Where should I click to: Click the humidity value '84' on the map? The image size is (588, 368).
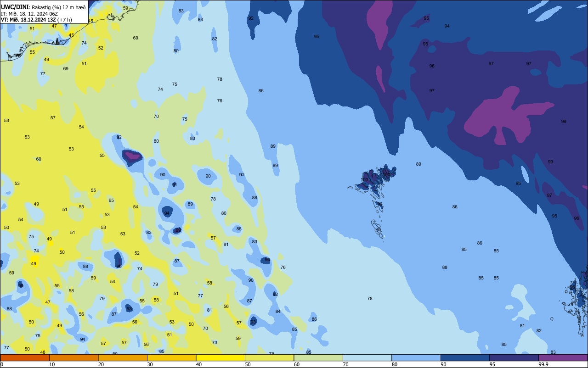click(x=278, y=312)
